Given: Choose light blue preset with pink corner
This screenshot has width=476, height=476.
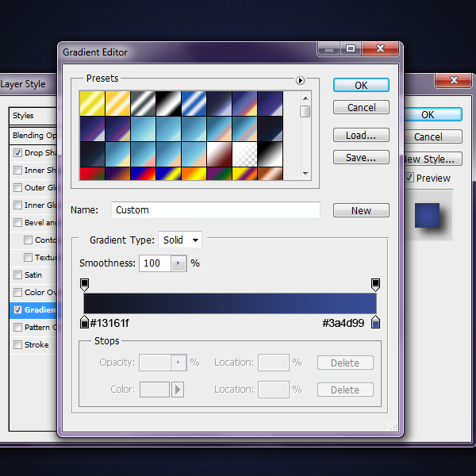Looking at the screenshot, I should pos(143,154).
